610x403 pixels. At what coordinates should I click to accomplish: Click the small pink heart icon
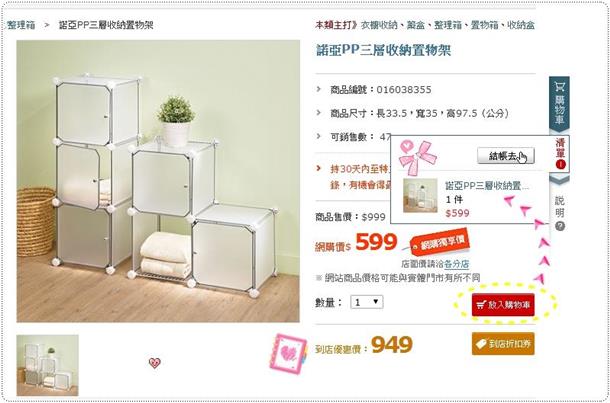[154, 363]
